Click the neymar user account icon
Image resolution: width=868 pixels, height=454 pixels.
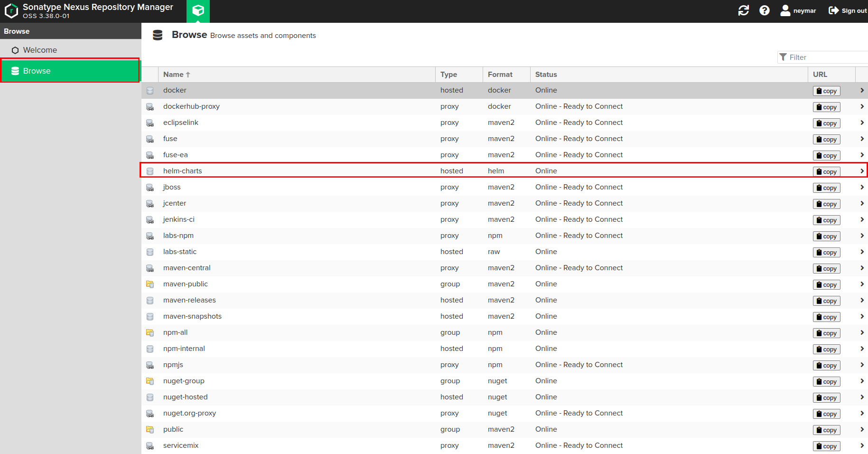point(785,10)
